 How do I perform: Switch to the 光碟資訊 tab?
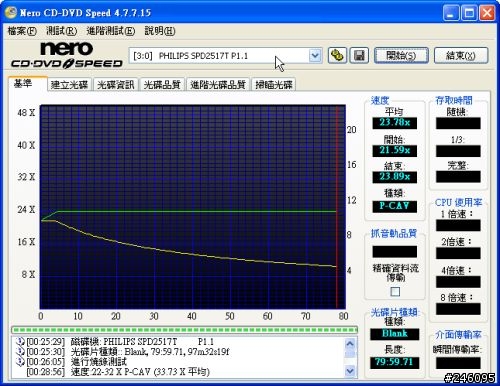click(116, 85)
